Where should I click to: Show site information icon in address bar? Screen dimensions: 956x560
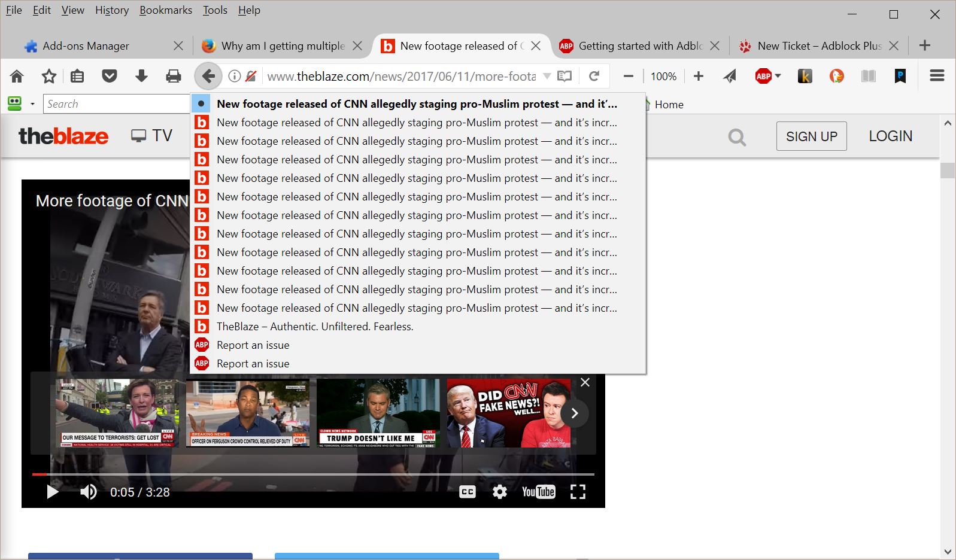(x=235, y=76)
